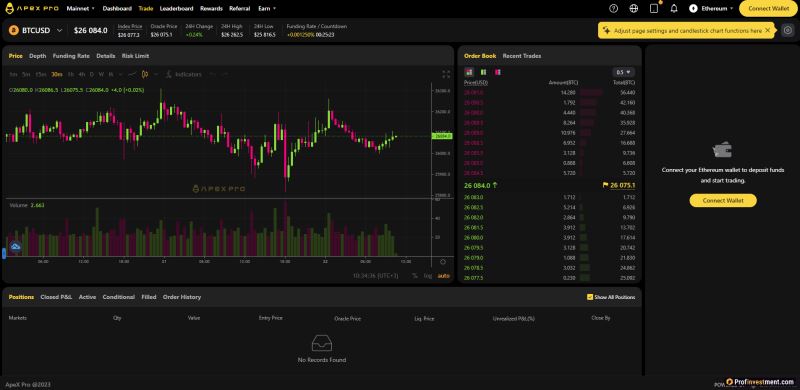Toggle the Show All Positions checkbox
The image size is (800, 390).
point(590,297)
